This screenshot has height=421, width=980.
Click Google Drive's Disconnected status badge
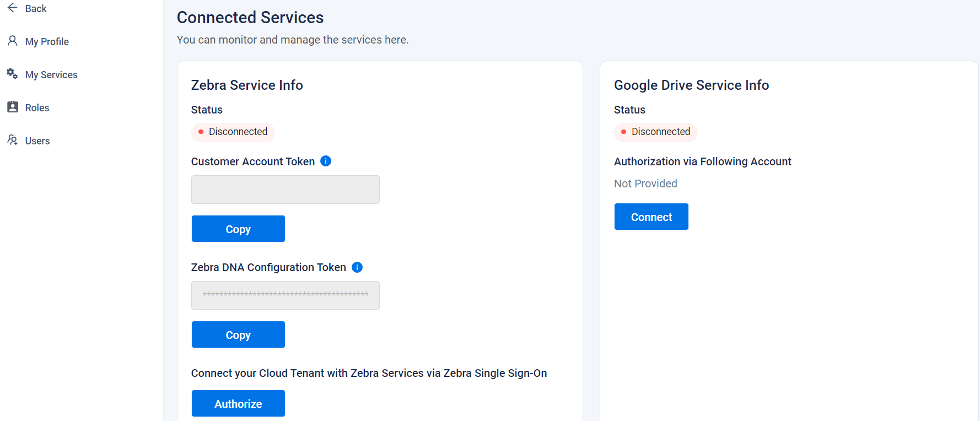[x=655, y=132]
